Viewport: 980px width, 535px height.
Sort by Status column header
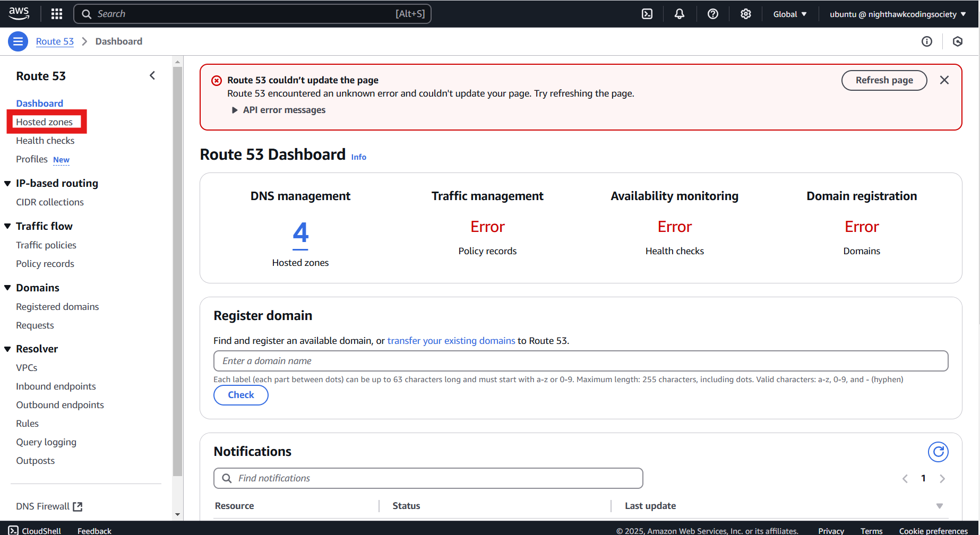pos(406,506)
